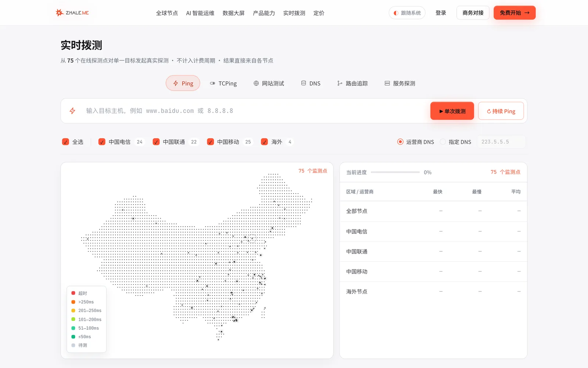The image size is (588, 368).
Task: Click the 持续 Ping button
Action: click(x=501, y=111)
